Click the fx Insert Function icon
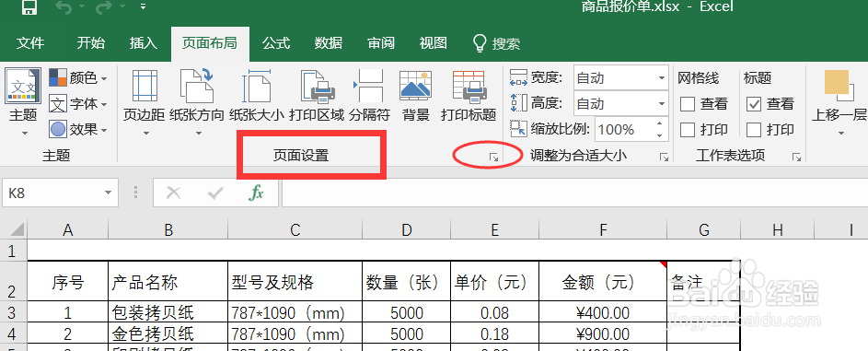The height and width of the screenshot is (351, 868). [x=256, y=193]
